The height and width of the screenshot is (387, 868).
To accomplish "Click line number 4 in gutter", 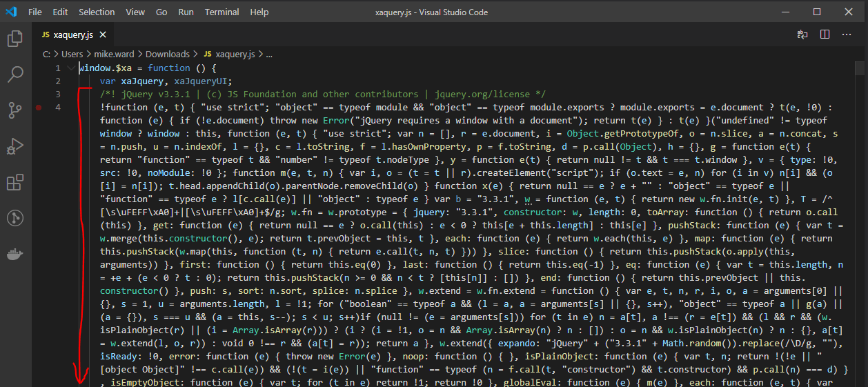I will coord(59,107).
